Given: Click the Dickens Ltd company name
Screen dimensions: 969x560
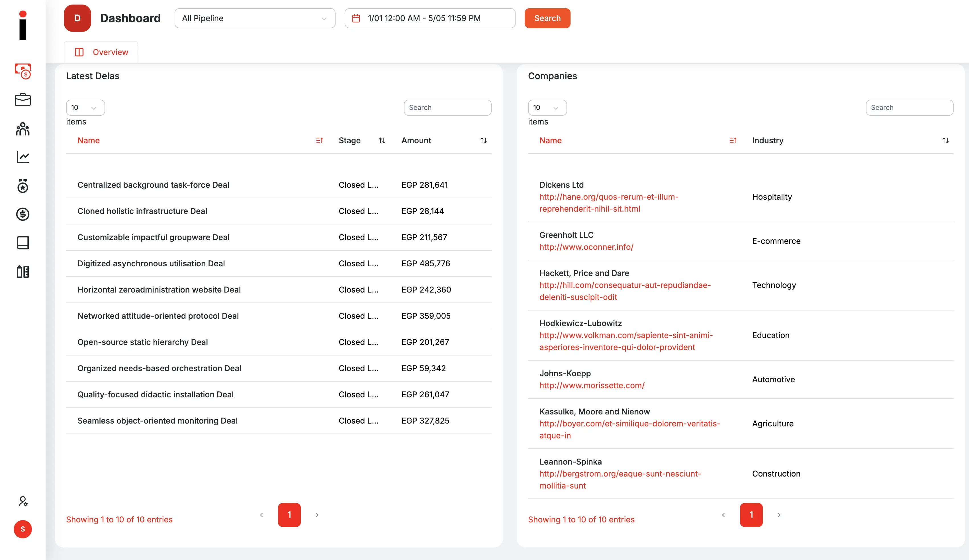Looking at the screenshot, I should tap(561, 185).
